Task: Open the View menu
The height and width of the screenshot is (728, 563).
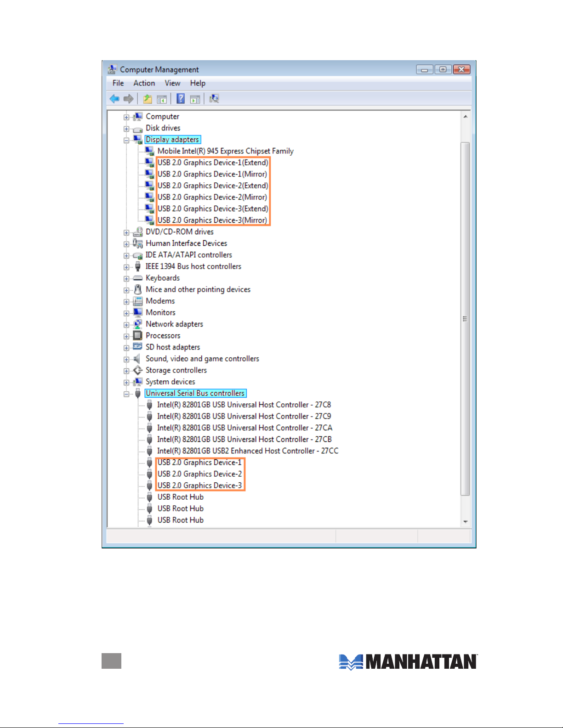Action: coord(172,83)
